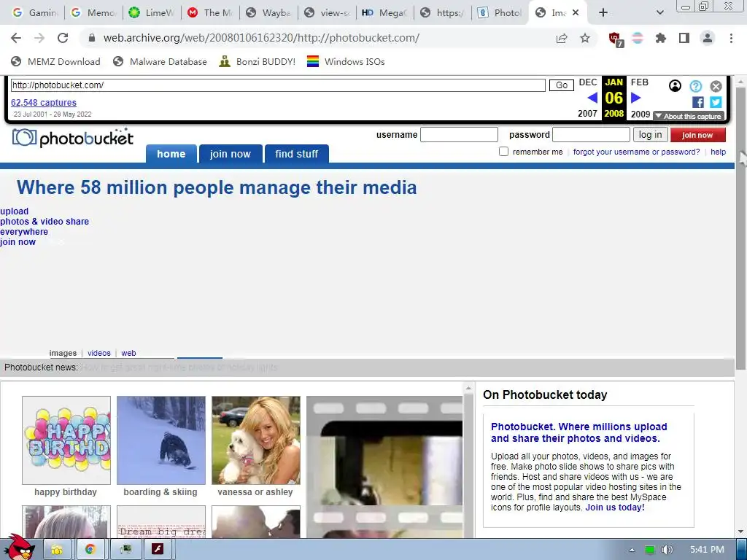
Task: Go back using browser back arrow
Action: tap(16, 38)
